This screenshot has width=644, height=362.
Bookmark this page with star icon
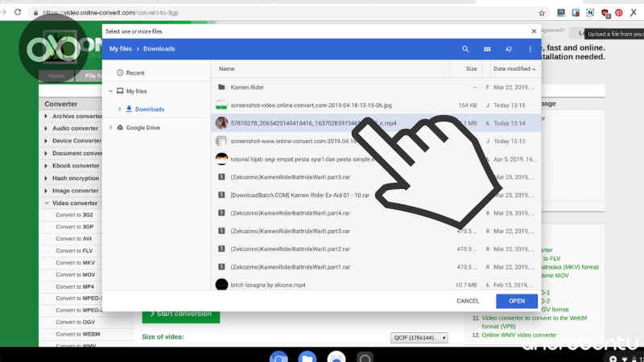click(542, 13)
